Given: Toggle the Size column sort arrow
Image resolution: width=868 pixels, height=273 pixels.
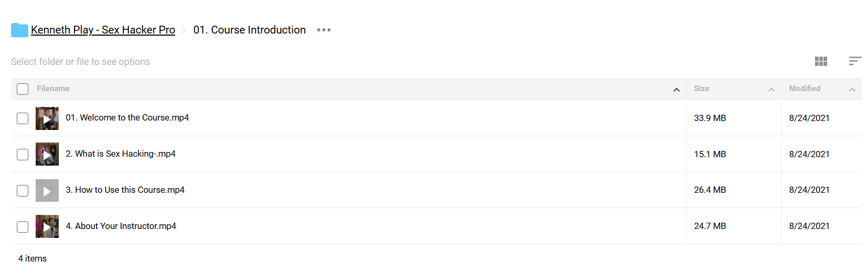Looking at the screenshot, I should (x=771, y=90).
